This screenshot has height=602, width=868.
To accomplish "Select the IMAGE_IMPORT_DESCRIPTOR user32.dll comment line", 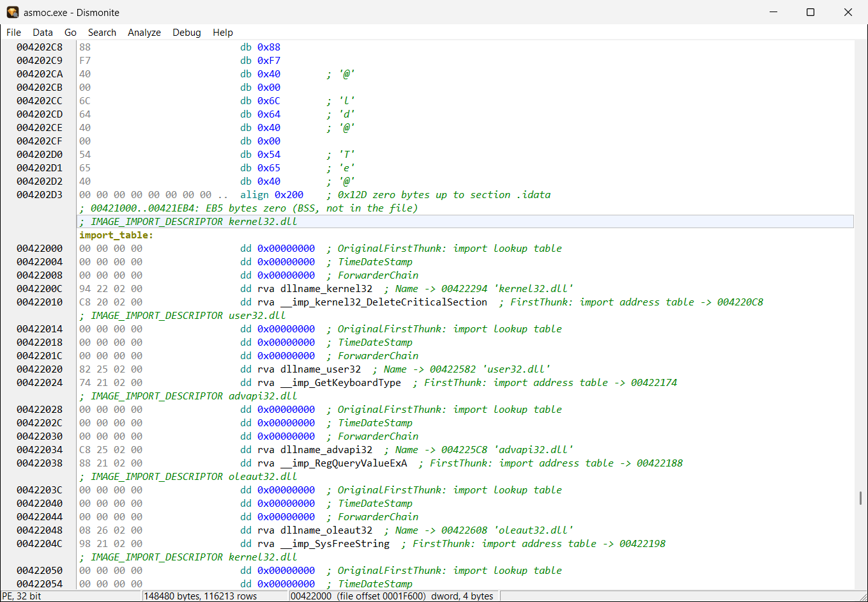I will pyautogui.click(x=182, y=316).
